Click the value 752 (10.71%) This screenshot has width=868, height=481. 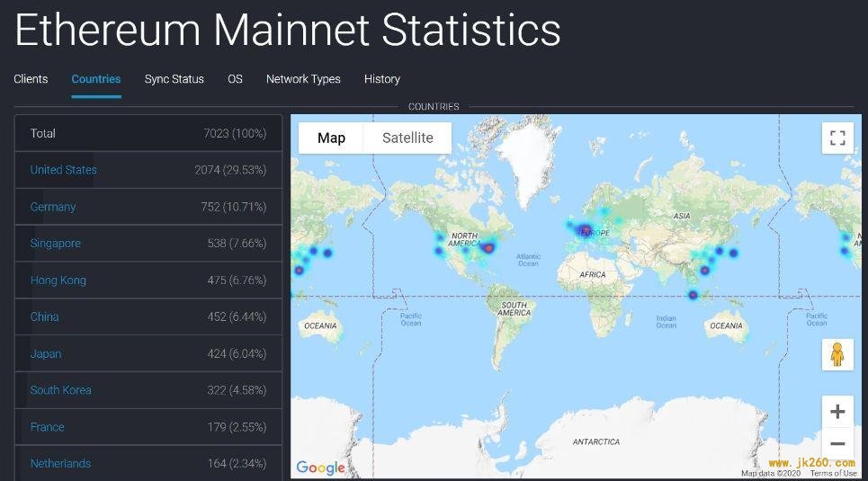pos(234,207)
